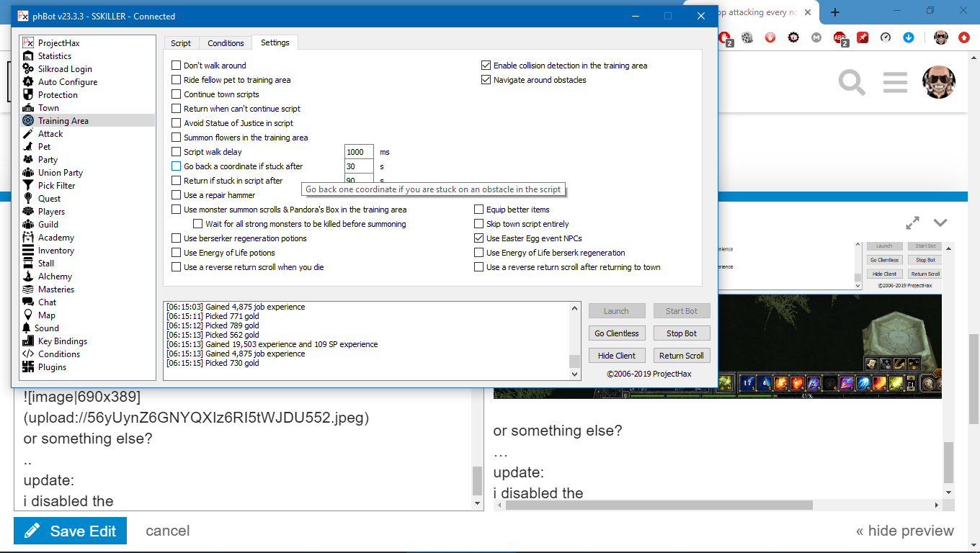Expand the preview to full screen
This screenshot has width=980, height=553.
(x=912, y=222)
